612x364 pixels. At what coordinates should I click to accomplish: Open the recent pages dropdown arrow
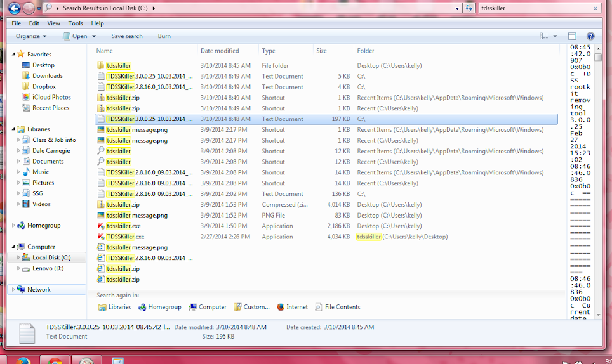[39, 8]
